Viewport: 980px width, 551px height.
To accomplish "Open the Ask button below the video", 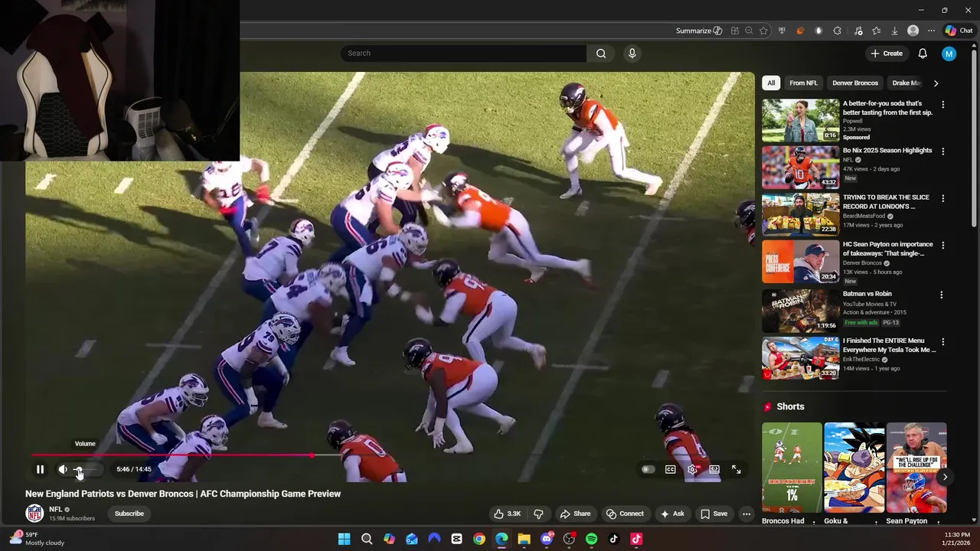I will tap(672, 514).
